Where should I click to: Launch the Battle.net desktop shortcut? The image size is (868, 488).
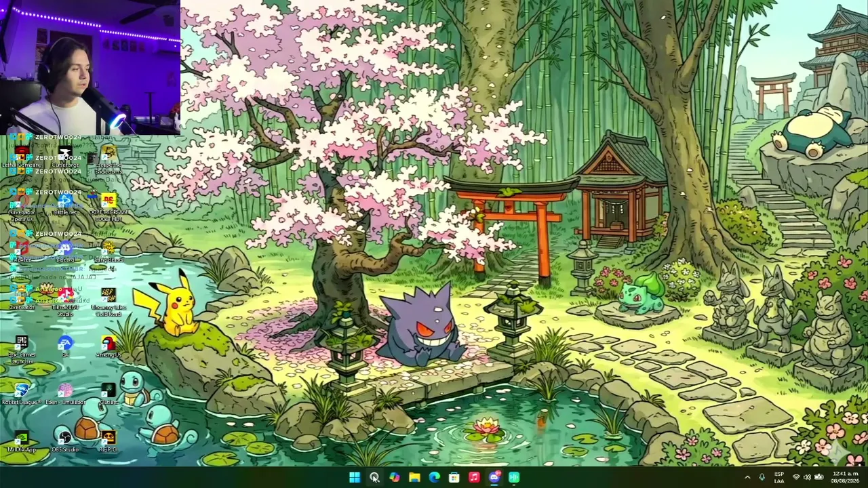coord(65,205)
